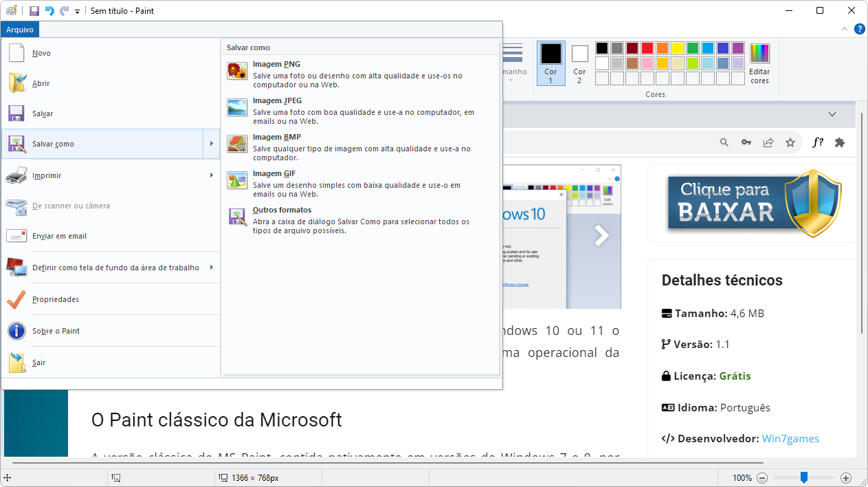Select Abrir in the file menu
This screenshot has height=487, width=868.
(x=111, y=83)
